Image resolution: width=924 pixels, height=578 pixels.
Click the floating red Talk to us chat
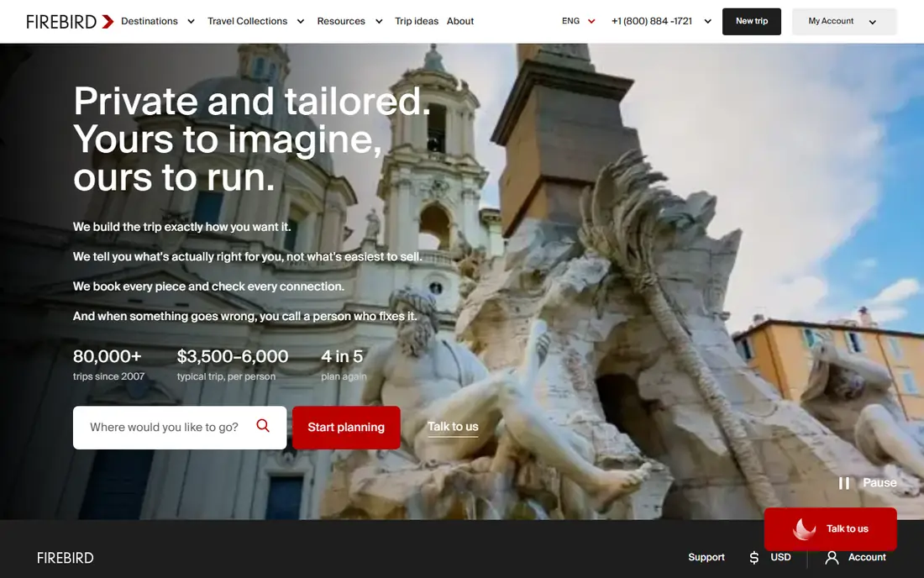830,529
